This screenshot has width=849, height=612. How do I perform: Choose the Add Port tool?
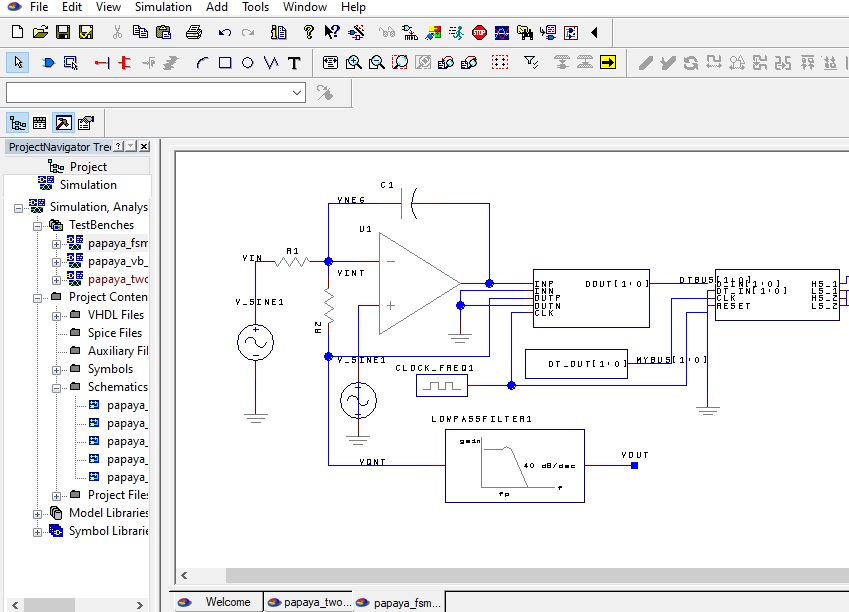click(x=48, y=63)
